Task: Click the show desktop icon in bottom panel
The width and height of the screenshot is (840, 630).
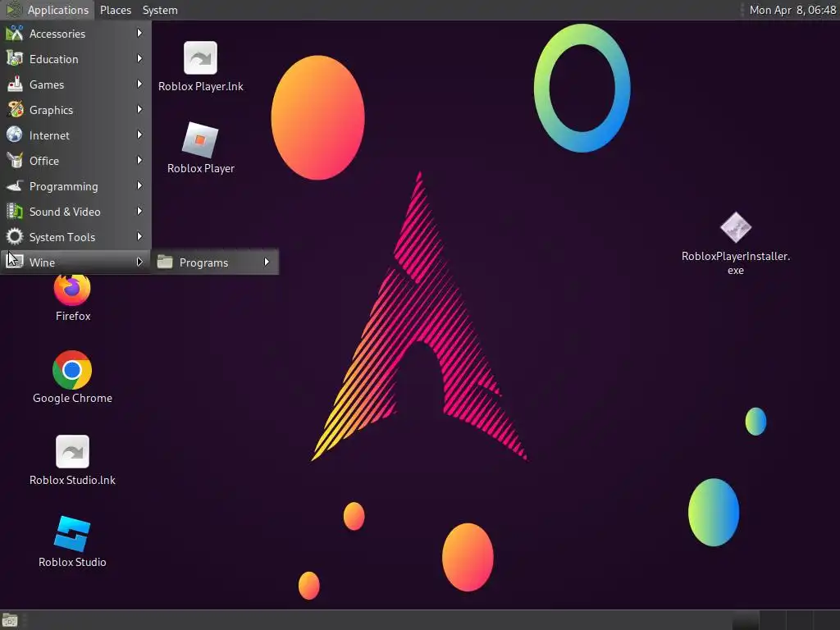Action: 10,620
